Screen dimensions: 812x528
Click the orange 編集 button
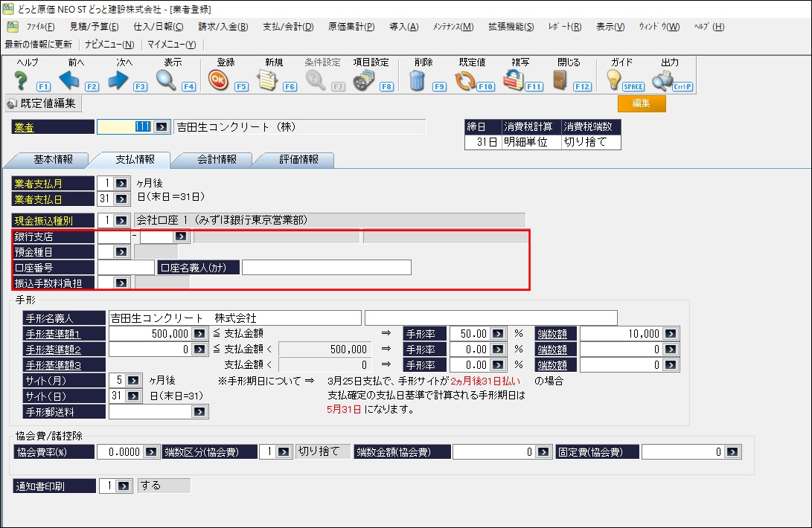[641, 103]
